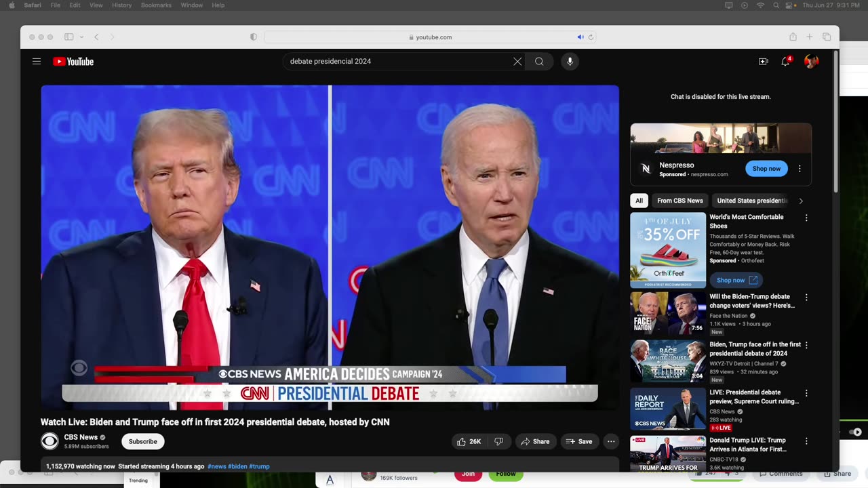The height and width of the screenshot is (488, 868).
Task: Open options for World's Most Comfortable Shoes
Action: pos(806,218)
